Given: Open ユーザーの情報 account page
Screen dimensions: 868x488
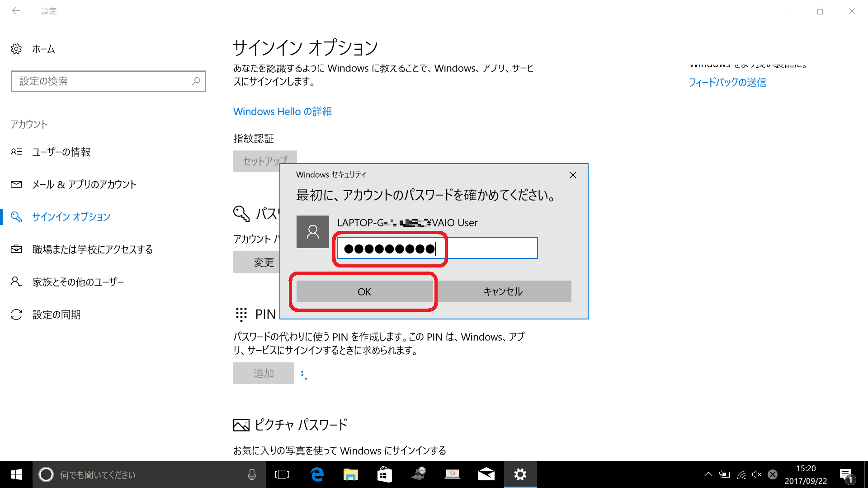Looking at the screenshot, I should click(61, 152).
